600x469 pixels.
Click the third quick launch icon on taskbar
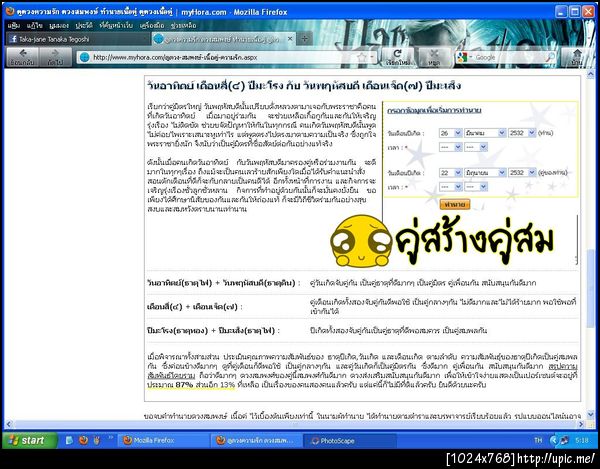96,440
